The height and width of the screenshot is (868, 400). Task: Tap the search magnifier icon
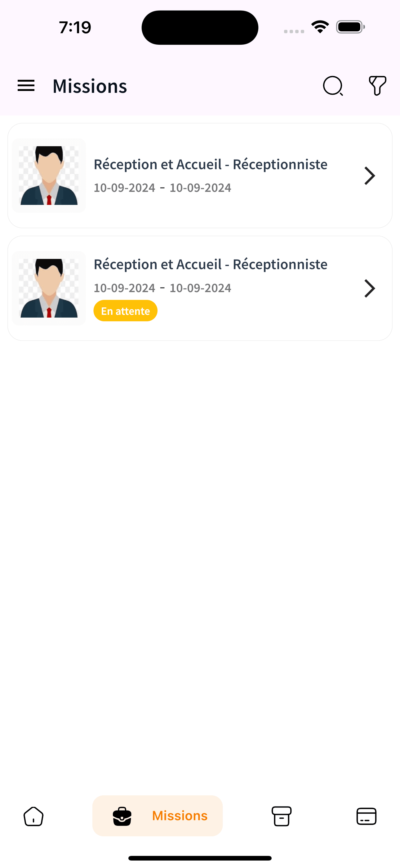pyautogui.click(x=333, y=86)
